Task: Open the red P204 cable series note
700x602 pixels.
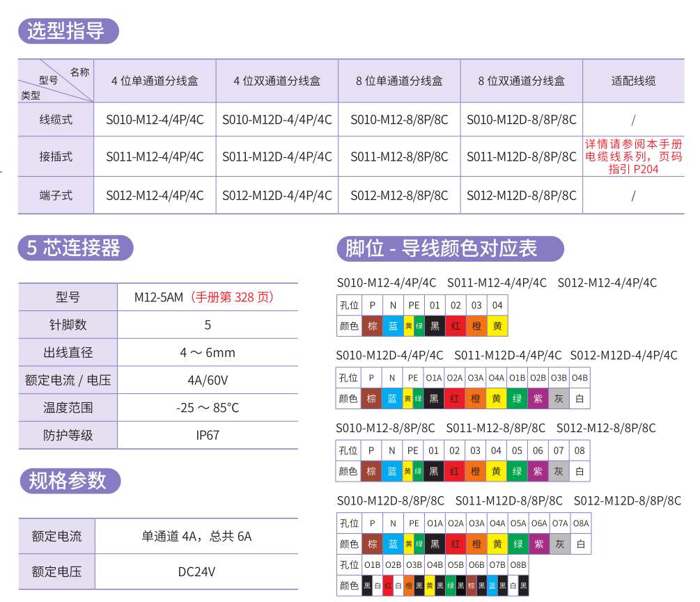Action: click(632, 157)
